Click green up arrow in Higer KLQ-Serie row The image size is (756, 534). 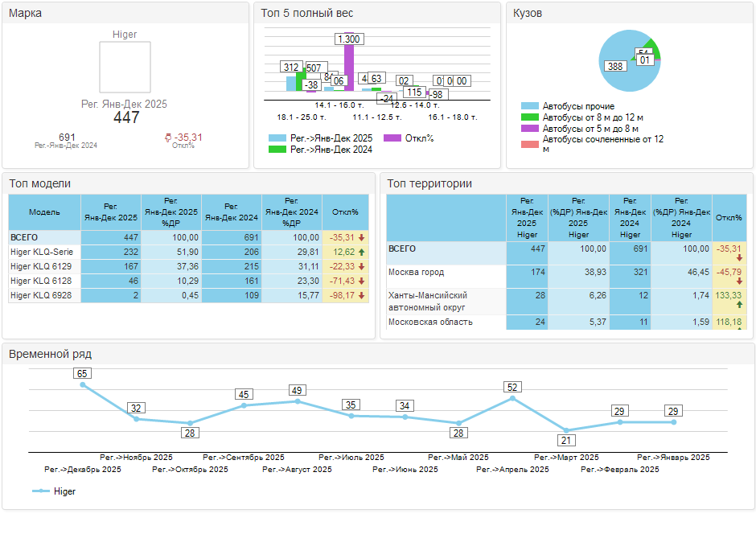point(362,253)
